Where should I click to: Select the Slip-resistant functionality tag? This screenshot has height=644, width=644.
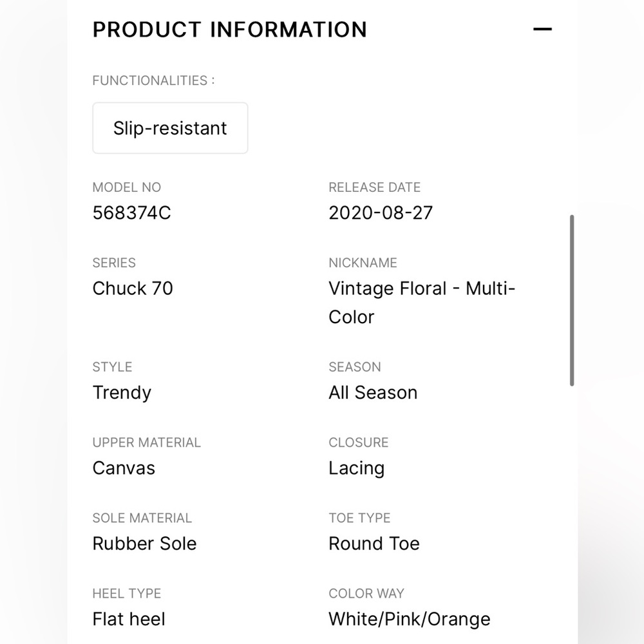click(x=170, y=128)
